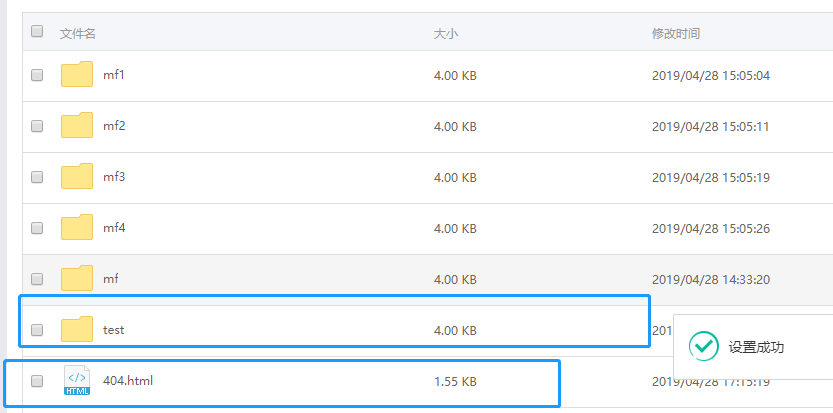This screenshot has height=413, width=833.
Task: Click the test folder icon
Action: pos(77,329)
